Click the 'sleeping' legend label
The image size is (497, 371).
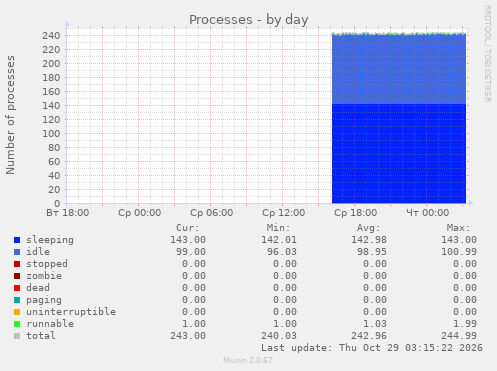(50, 240)
